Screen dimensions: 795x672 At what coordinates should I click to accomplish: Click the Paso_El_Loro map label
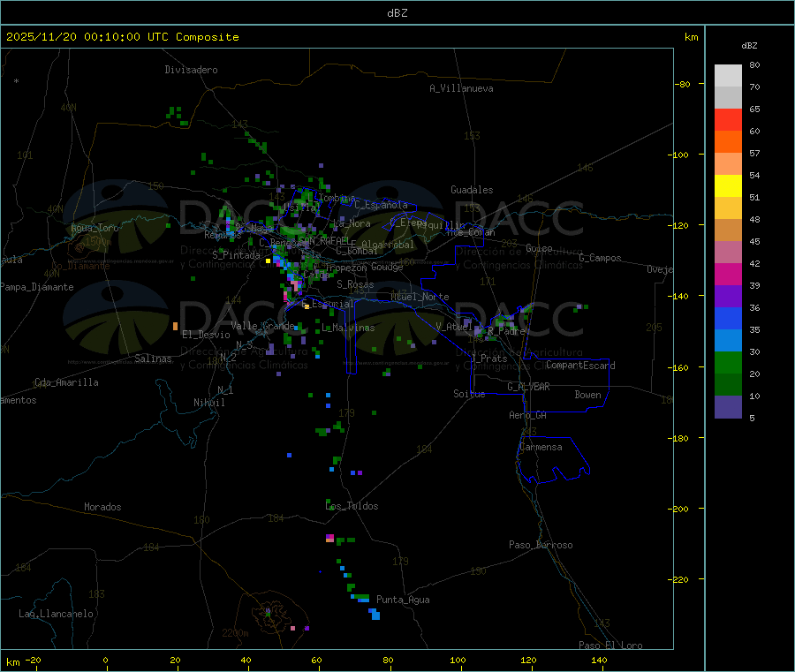click(x=610, y=646)
